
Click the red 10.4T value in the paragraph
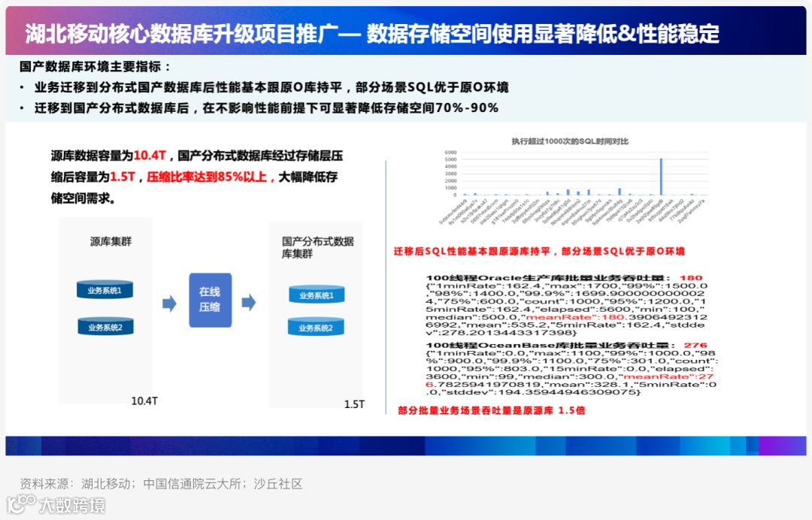coord(150,156)
